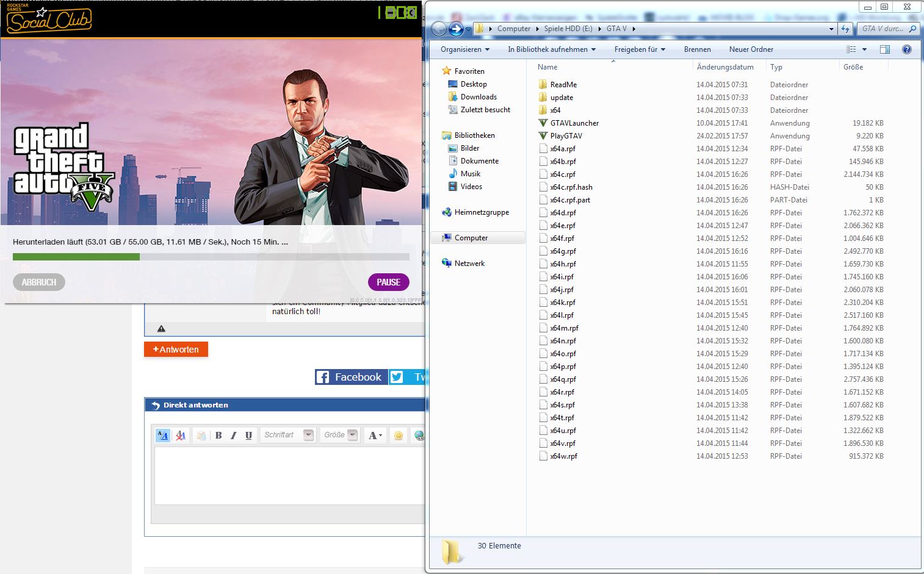
Task: Select the ReadMe folder icon
Action: pyautogui.click(x=543, y=85)
